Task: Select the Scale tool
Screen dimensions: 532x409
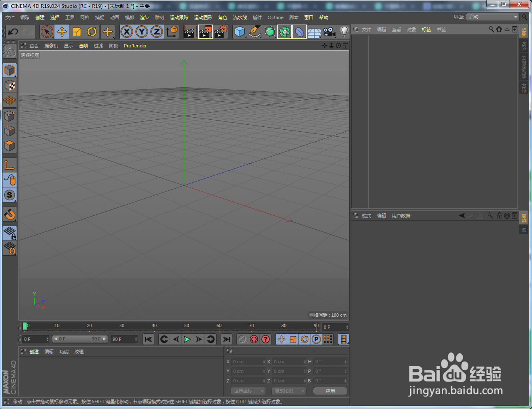Action: coord(77,32)
